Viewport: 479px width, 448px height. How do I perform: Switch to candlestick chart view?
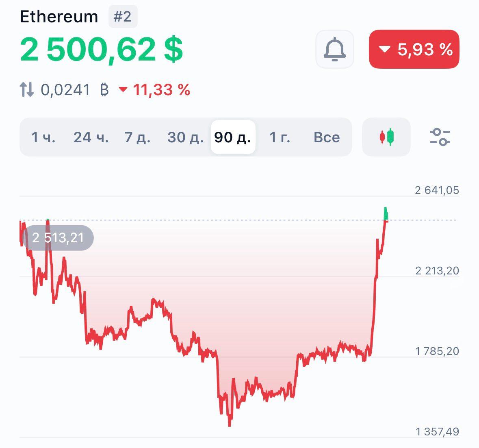(386, 137)
